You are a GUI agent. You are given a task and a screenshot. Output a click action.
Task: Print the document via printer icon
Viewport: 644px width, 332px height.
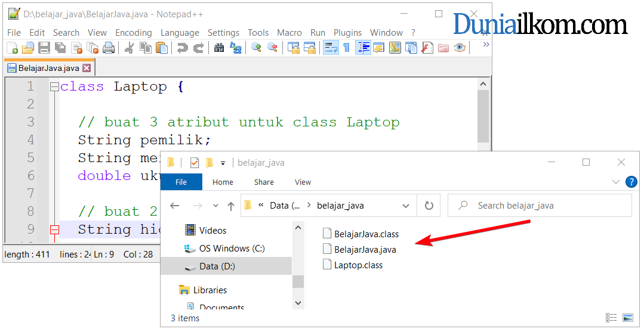point(109,48)
